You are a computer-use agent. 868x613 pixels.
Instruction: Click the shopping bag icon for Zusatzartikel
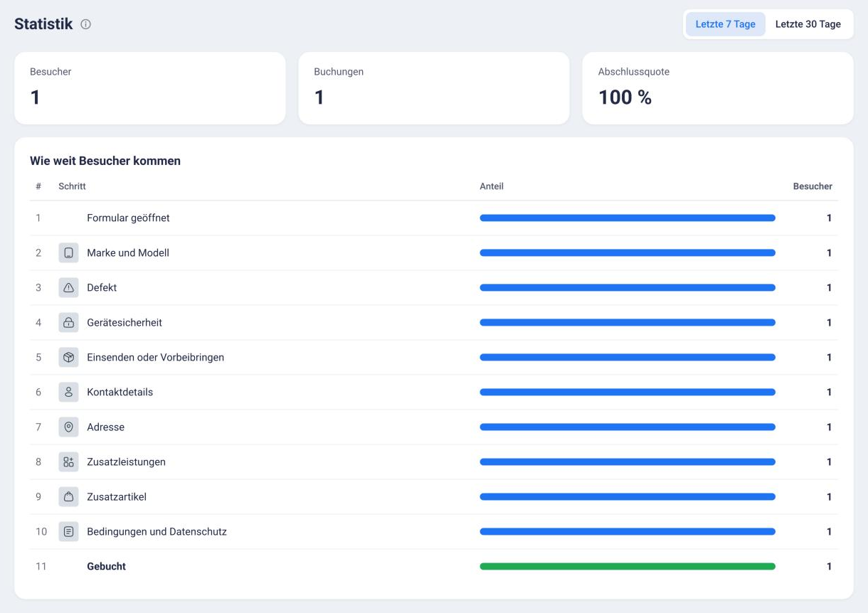click(x=68, y=496)
